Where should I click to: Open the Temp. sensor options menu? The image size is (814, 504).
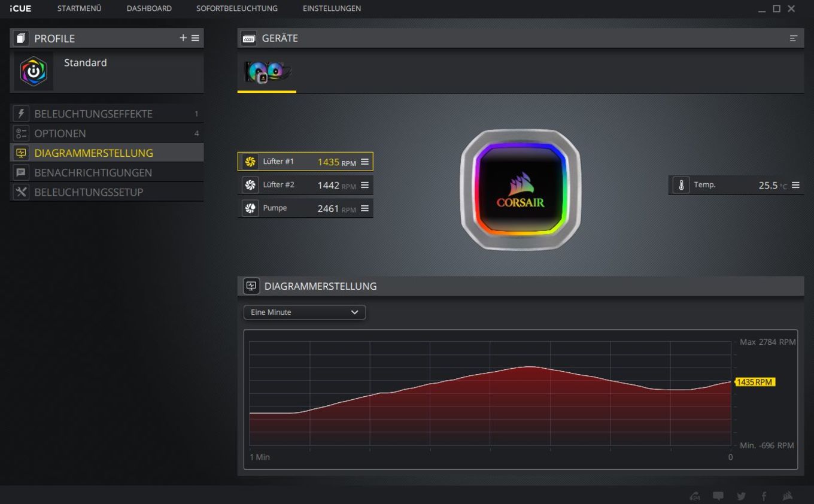[x=795, y=185]
